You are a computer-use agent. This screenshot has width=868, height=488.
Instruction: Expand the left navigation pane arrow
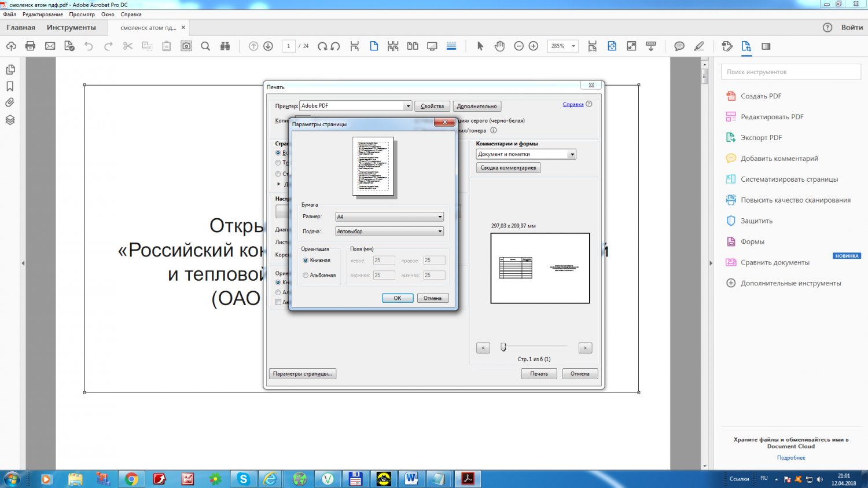click(x=23, y=263)
